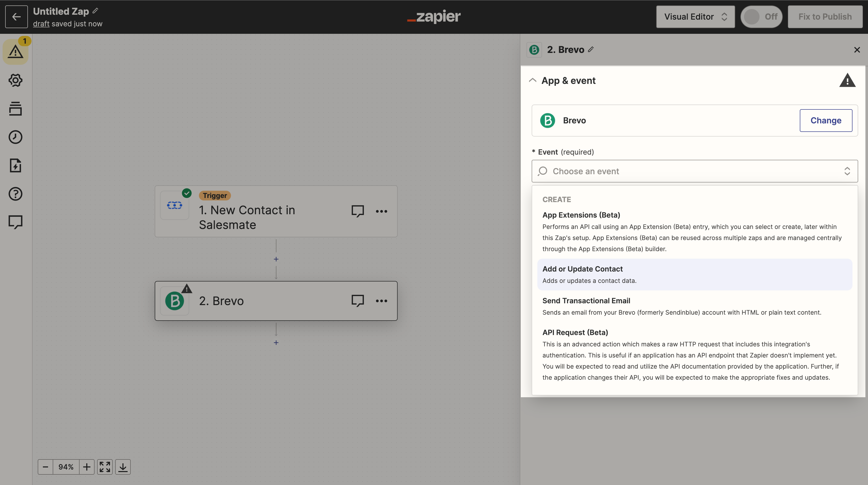Select API Request (Beta) event
Viewport: 868px width, 485px height.
pyautogui.click(x=694, y=355)
